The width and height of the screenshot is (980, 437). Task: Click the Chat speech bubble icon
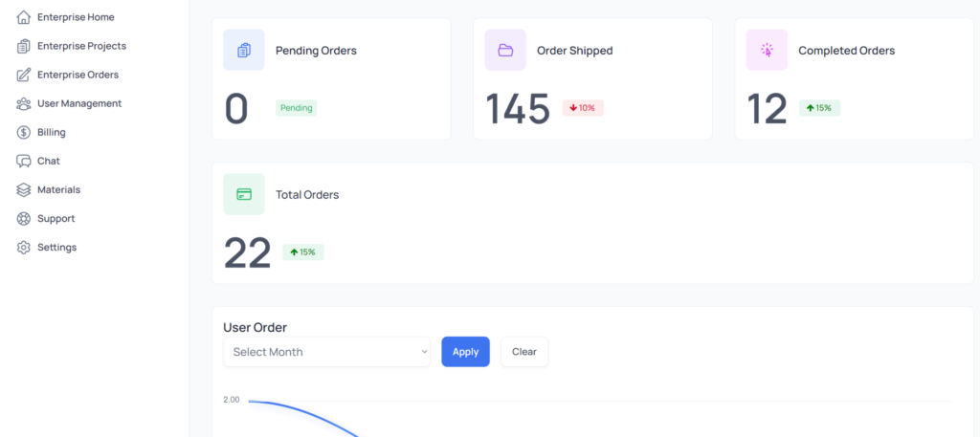[24, 161]
